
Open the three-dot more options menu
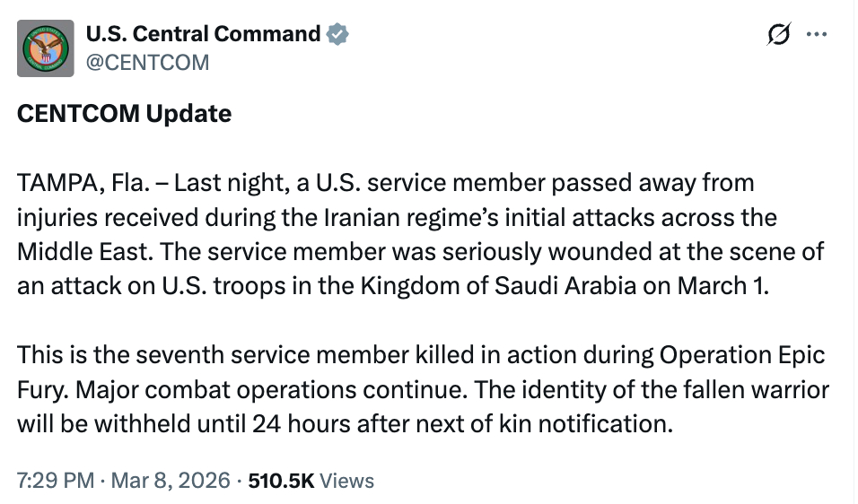(x=817, y=35)
